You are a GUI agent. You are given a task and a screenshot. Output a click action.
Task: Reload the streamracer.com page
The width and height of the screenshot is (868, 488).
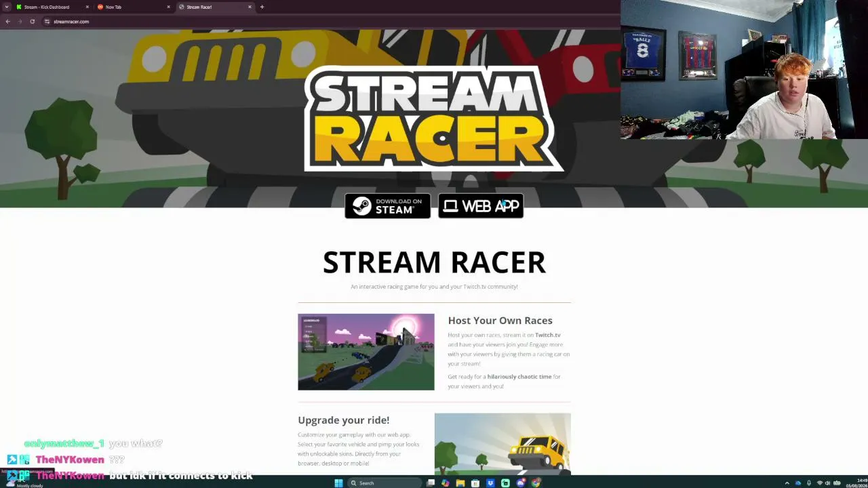pyautogui.click(x=32, y=22)
